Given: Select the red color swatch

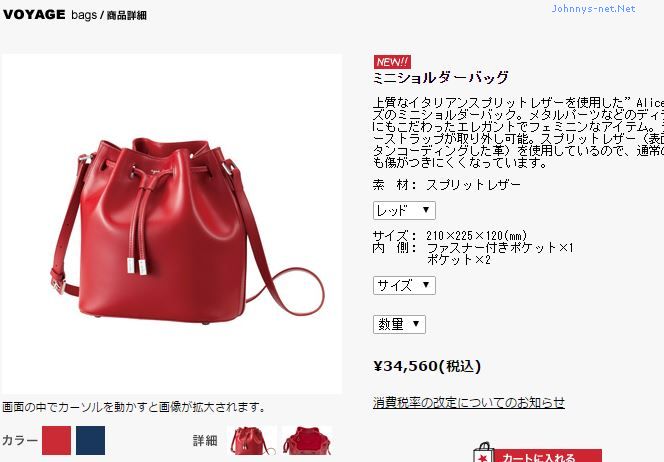Looking at the screenshot, I should (x=56, y=440).
